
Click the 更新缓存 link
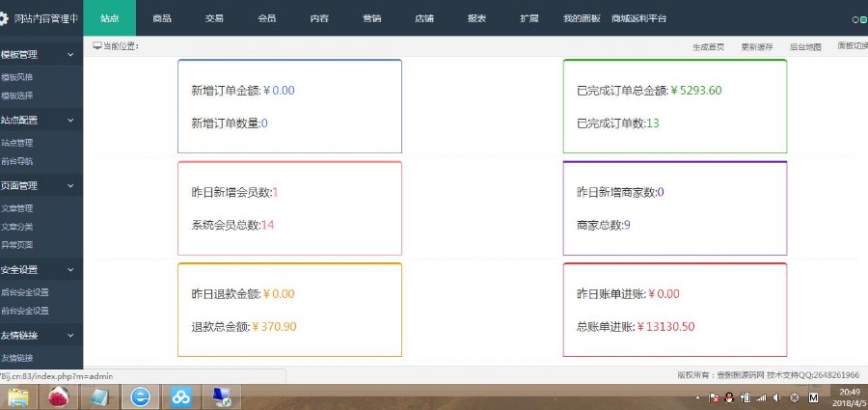(x=757, y=47)
